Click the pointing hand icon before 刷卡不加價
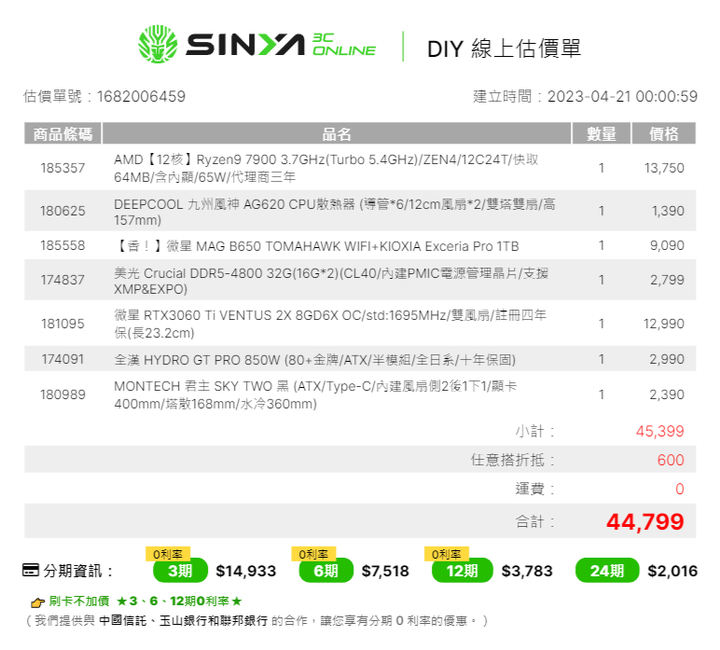The width and height of the screenshot is (720, 650). tap(37, 602)
